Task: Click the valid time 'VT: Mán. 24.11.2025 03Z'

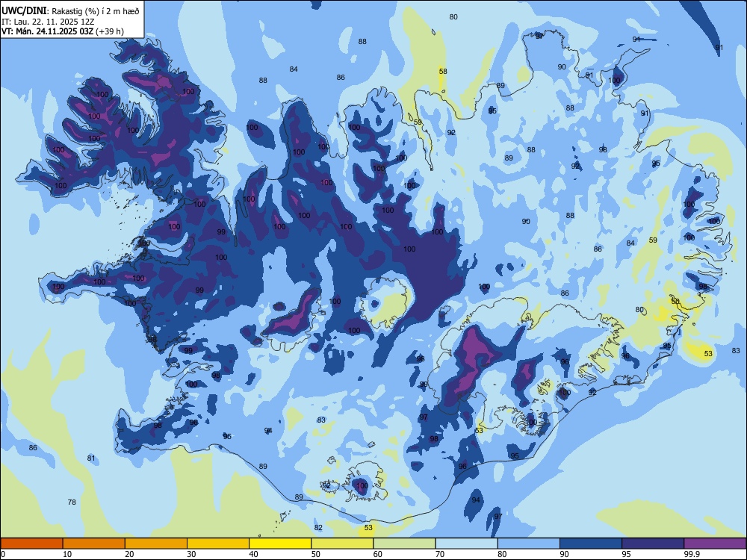Action: 48,31
